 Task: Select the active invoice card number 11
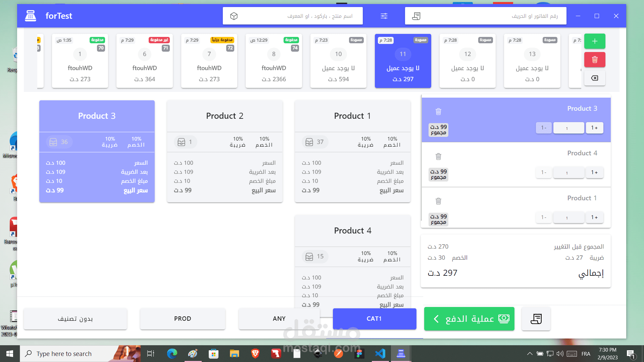(x=403, y=61)
